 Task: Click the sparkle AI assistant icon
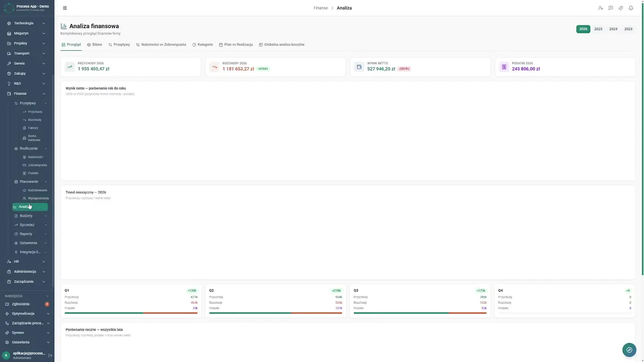(621, 8)
